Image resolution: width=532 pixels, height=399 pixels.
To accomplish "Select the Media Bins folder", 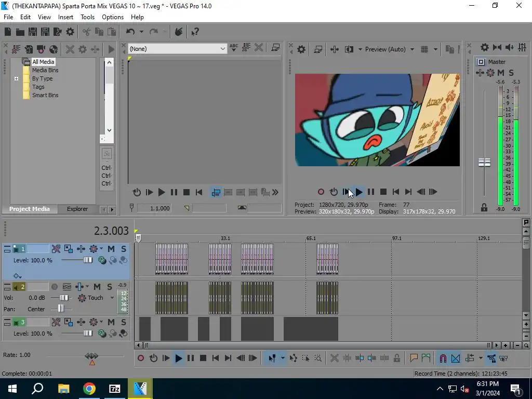I will tap(45, 70).
